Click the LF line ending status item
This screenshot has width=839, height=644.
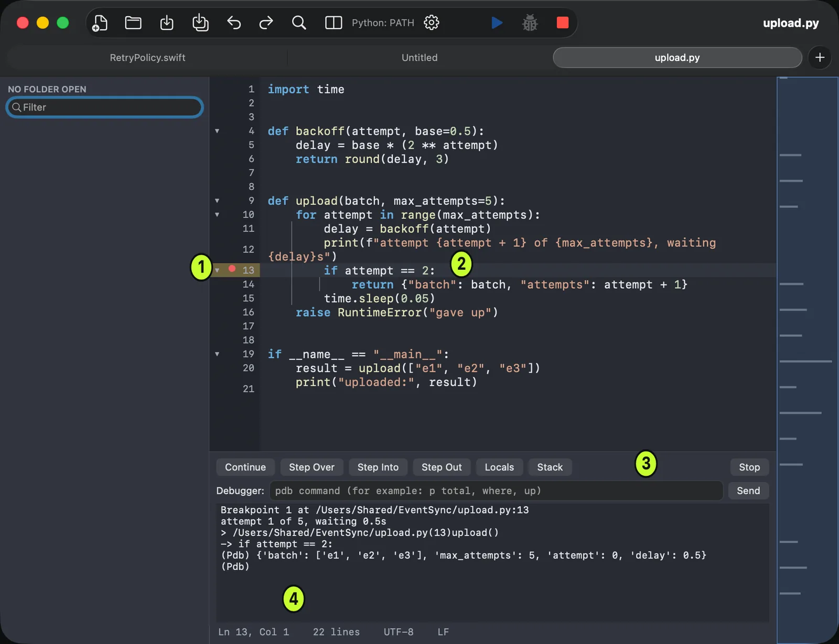443,632
